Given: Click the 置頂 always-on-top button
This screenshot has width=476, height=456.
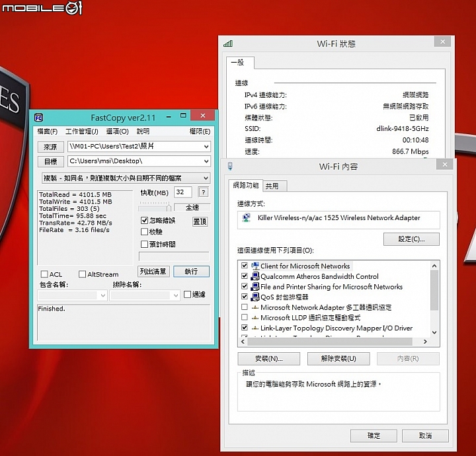Looking at the screenshot, I should coord(200,221).
